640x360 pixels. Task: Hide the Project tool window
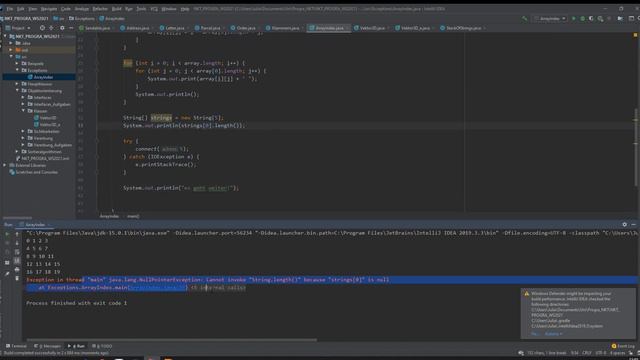pyautogui.click(x=71, y=28)
